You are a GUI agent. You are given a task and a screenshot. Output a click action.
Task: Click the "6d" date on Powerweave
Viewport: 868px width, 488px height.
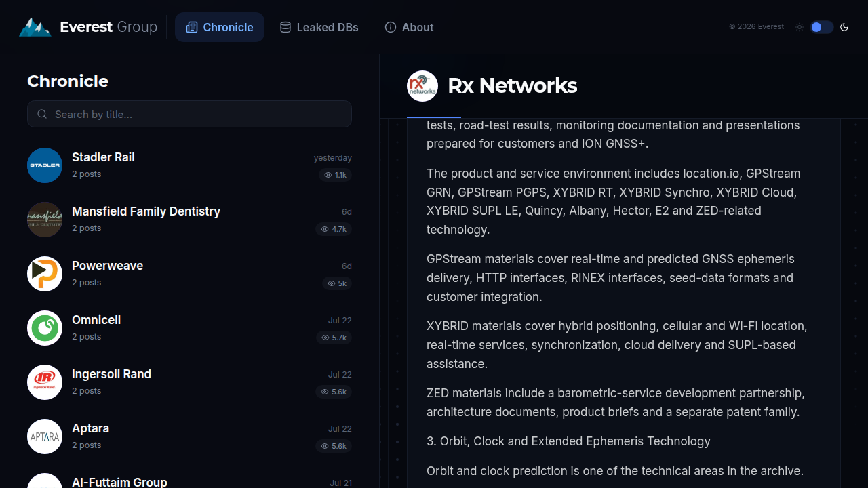347,266
